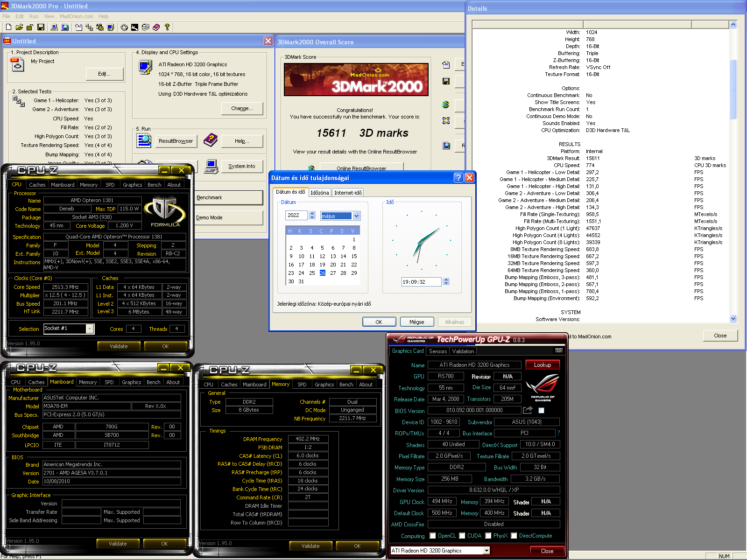Click the Demo Mode button
The image size is (747, 560).
point(229,217)
